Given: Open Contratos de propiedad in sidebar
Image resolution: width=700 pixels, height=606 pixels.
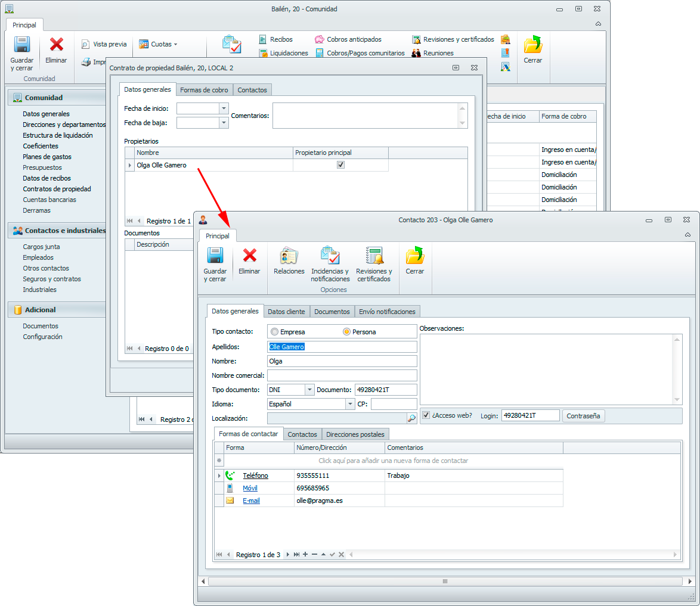Looking at the screenshot, I should tap(57, 189).
